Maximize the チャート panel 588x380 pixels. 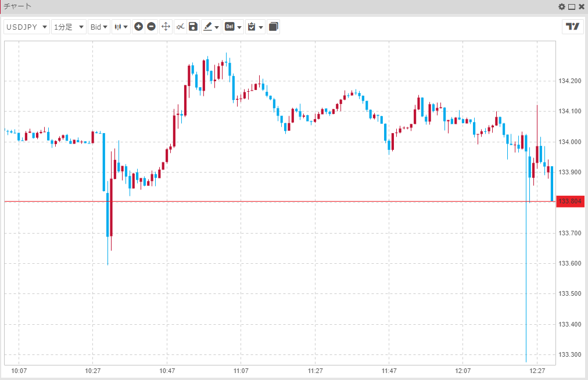pos(572,7)
